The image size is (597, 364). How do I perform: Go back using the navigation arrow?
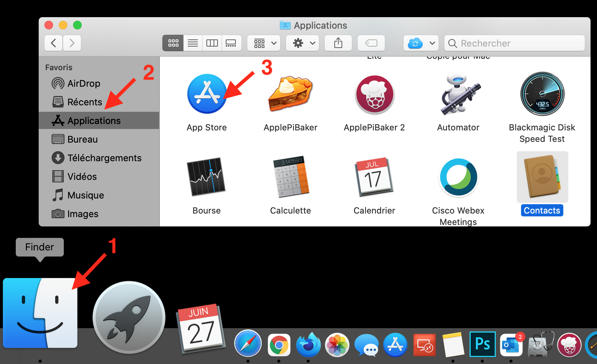coord(53,43)
